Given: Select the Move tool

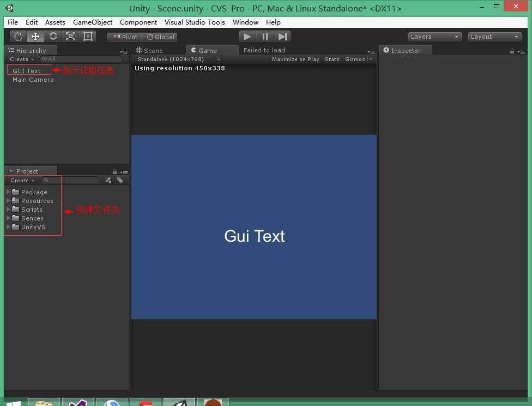Looking at the screenshot, I should point(35,37).
